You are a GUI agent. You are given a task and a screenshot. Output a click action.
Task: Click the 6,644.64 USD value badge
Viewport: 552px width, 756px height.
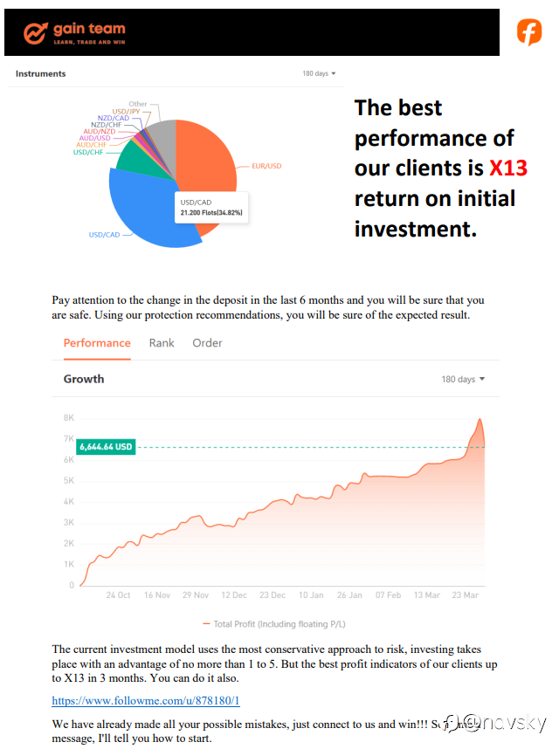click(x=106, y=447)
